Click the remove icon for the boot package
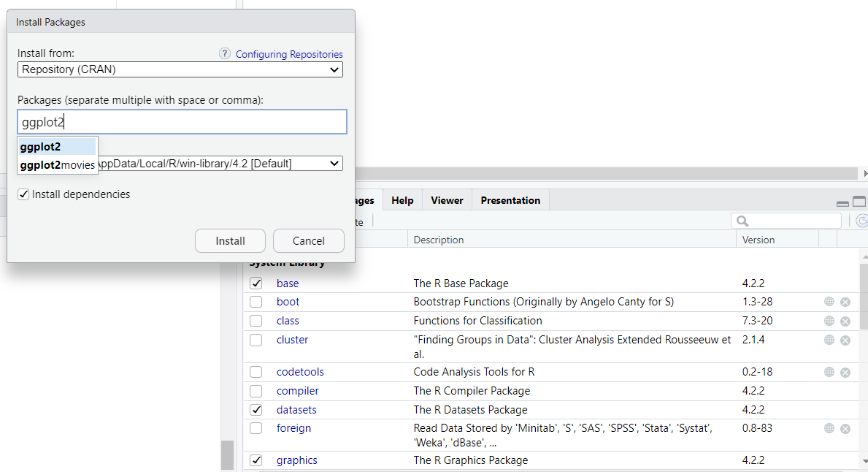This screenshot has height=472, width=868. tap(845, 302)
